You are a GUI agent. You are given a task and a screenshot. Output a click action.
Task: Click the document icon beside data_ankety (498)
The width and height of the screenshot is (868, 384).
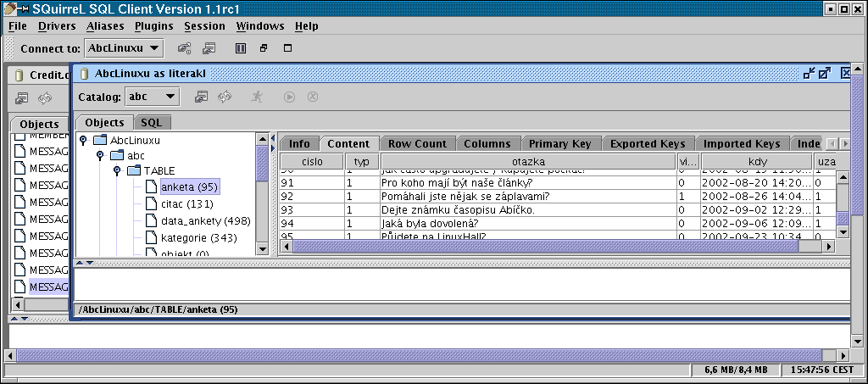tap(152, 220)
